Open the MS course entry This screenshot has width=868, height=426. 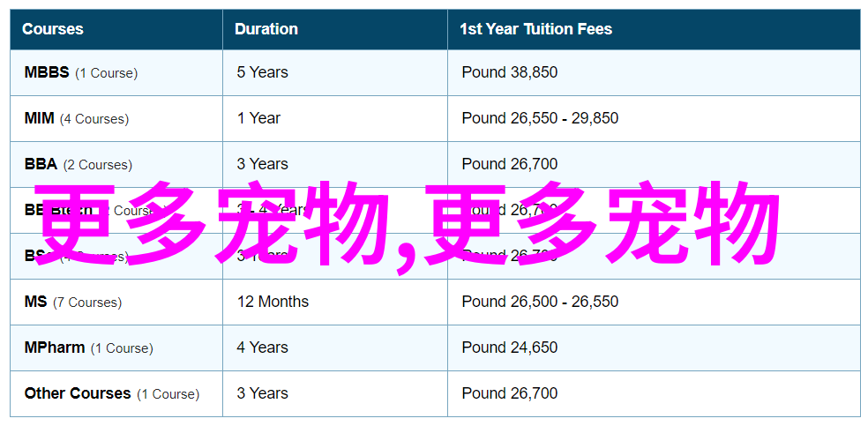coord(35,302)
